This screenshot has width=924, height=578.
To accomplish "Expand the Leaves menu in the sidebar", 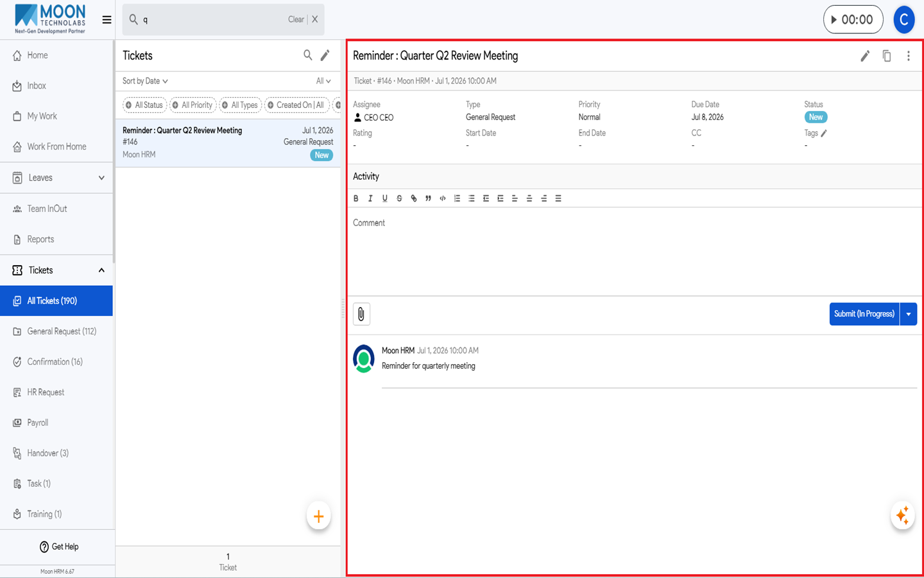I will coord(57,178).
